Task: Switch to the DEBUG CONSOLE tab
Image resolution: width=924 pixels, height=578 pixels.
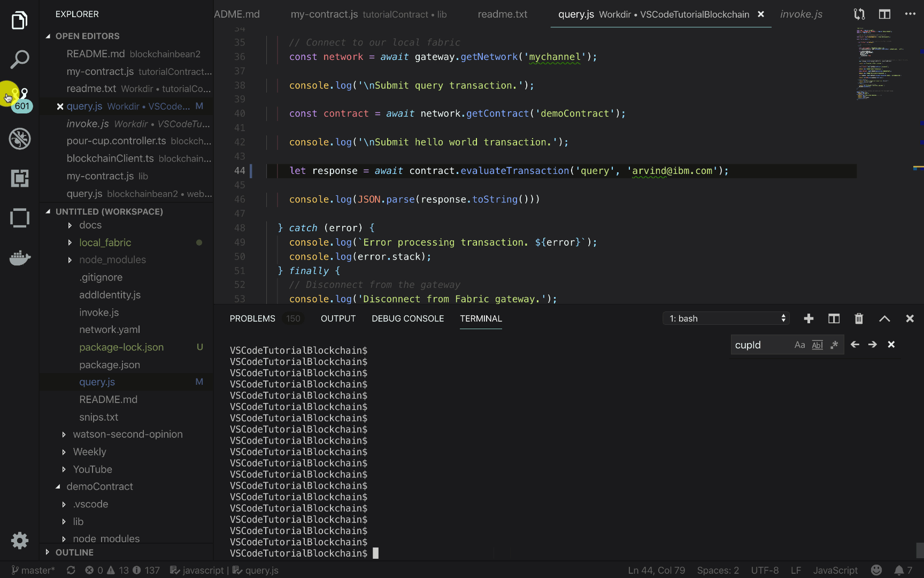Action: coord(407,318)
